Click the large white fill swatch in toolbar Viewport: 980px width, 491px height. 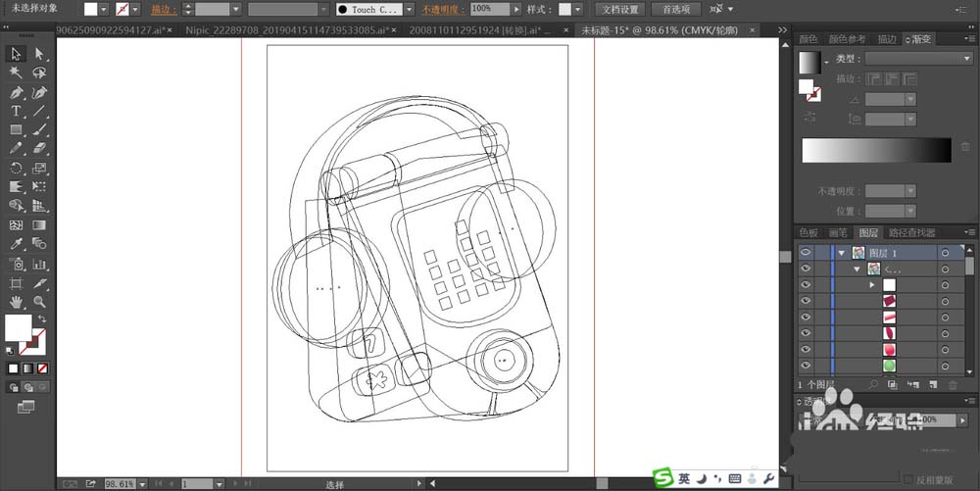pos(18,328)
